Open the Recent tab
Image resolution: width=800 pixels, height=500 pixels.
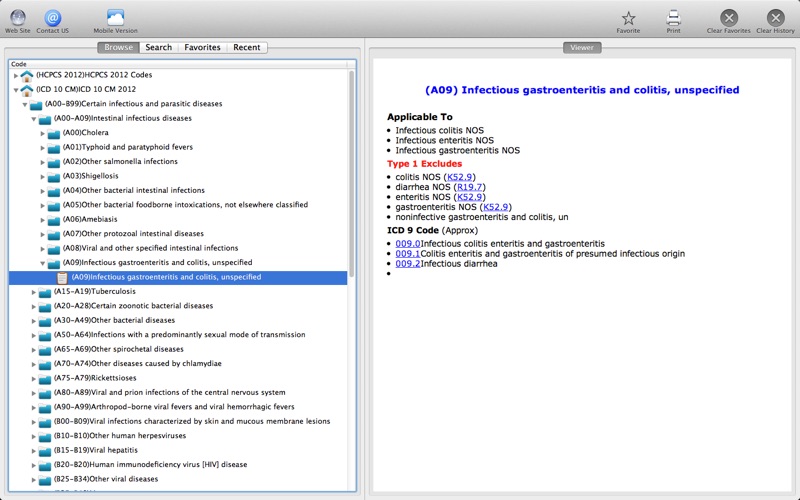coord(247,47)
